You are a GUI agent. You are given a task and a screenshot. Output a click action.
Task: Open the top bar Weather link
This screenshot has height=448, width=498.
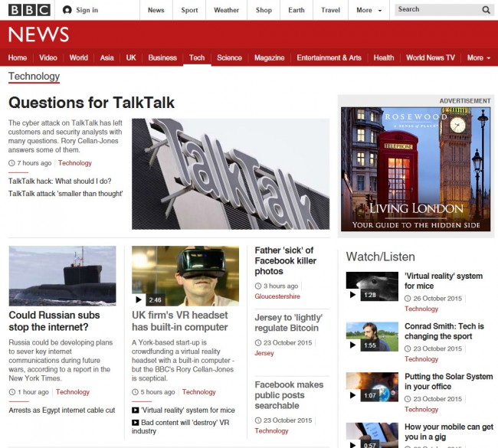[226, 10]
